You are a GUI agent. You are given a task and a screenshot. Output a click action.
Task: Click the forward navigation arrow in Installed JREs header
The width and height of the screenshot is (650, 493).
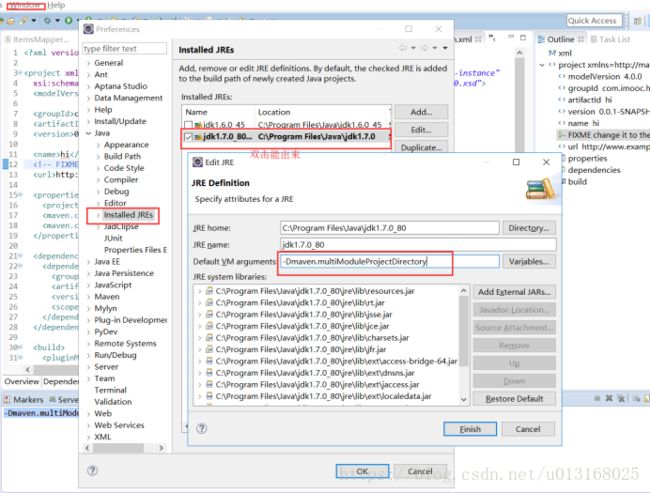[x=424, y=48]
